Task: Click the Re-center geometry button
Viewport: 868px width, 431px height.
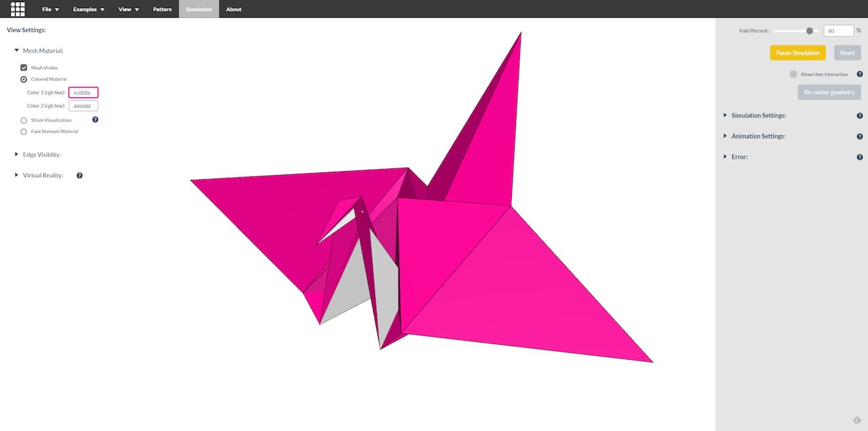Action: coord(829,92)
